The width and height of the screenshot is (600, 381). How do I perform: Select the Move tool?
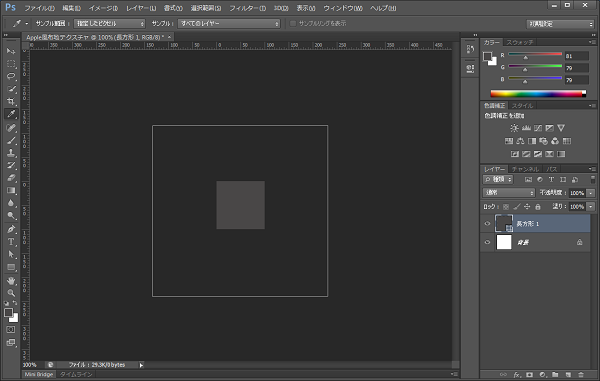pyautogui.click(x=11, y=51)
